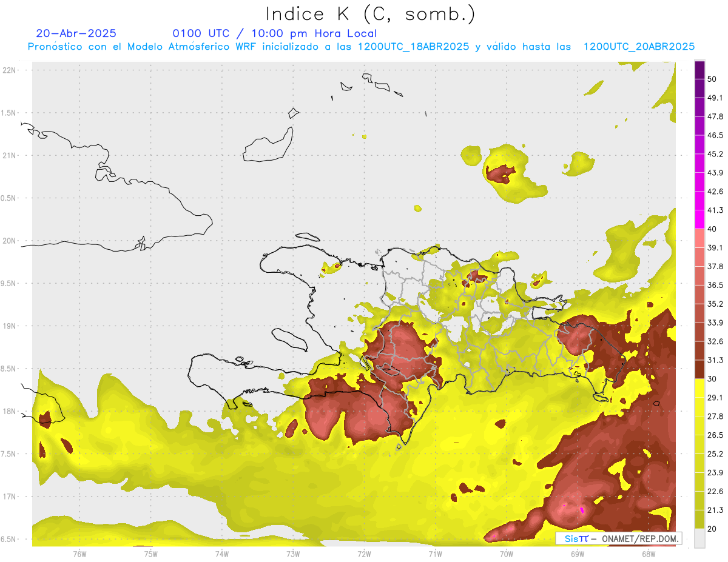The image size is (728, 562).
Task: Click colorbar value "47.8"
Action: click(715, 116)
